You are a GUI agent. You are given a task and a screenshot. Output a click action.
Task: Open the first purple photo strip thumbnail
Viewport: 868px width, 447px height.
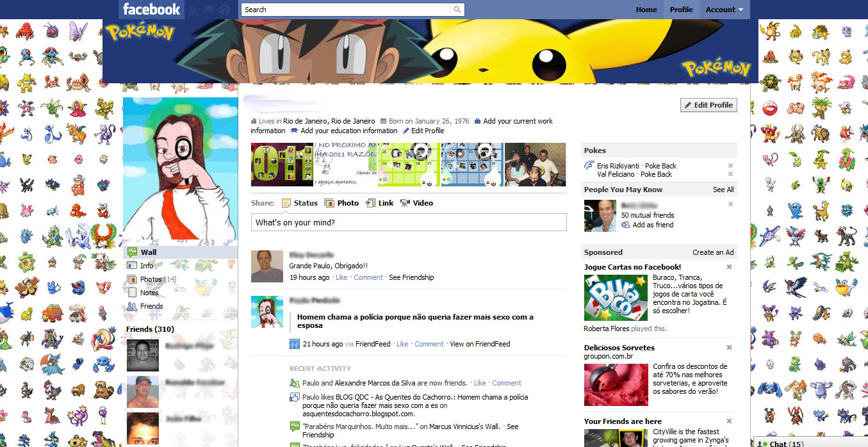coord(282,165)
